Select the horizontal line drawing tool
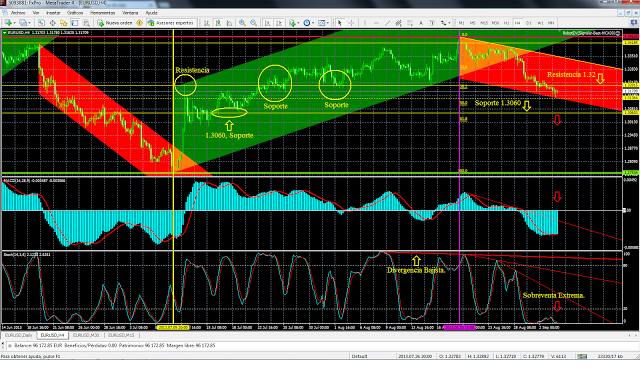This screenshot has height=384, width=640. 376,23
